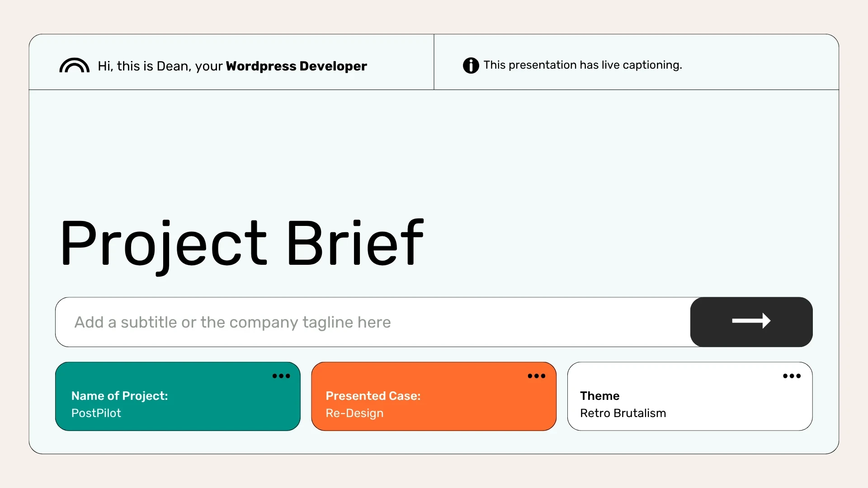Click the "Hi, this is Dean" greeting
The width and height of the screenshot is (868, 488).
pyautogui.click(x=142, y=66)
